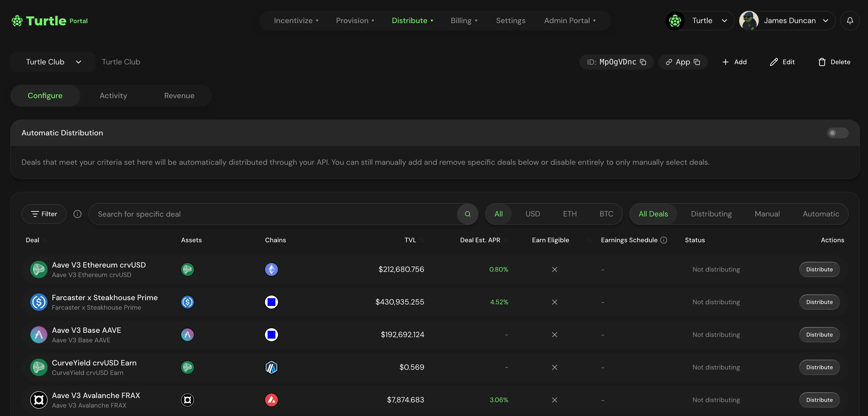Viewport: 868px width, 416px height.
Task: Switch to the Configure tab
Action: tap(45, 96)
